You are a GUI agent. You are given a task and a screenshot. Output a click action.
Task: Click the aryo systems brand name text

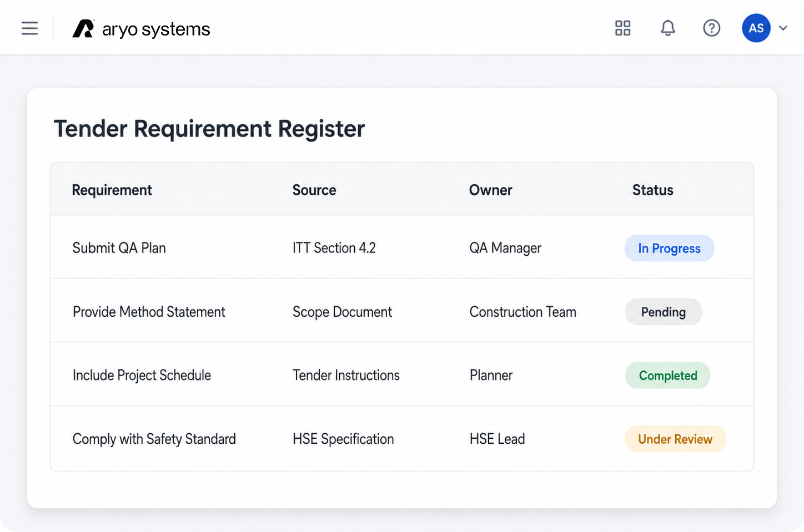[x=156, y=29]
